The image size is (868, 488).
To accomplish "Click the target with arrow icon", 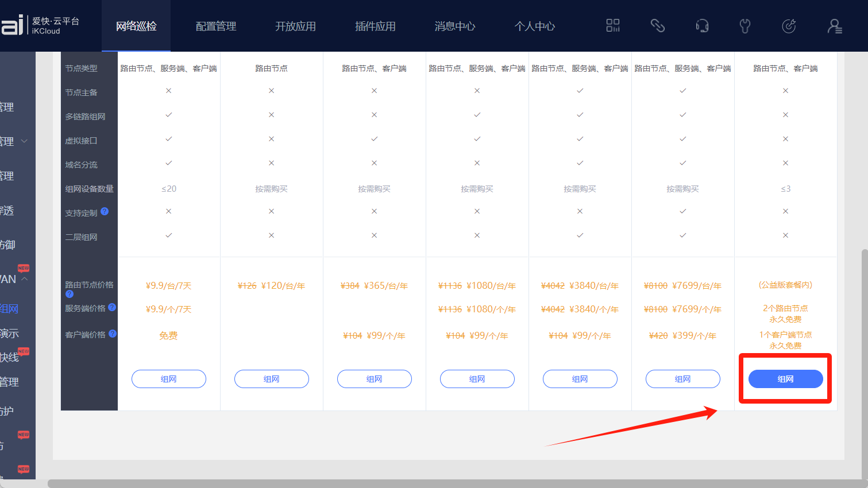I will (789, 26).
